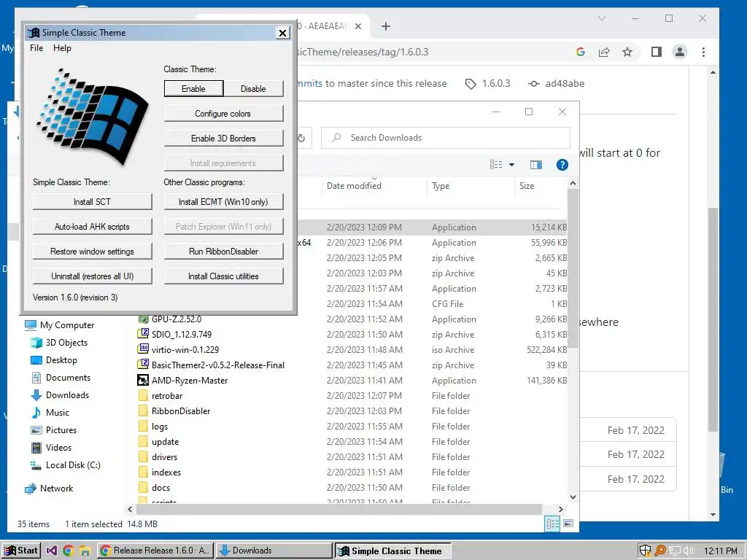Select Documents in navigation pane

[x=68, y=378]
